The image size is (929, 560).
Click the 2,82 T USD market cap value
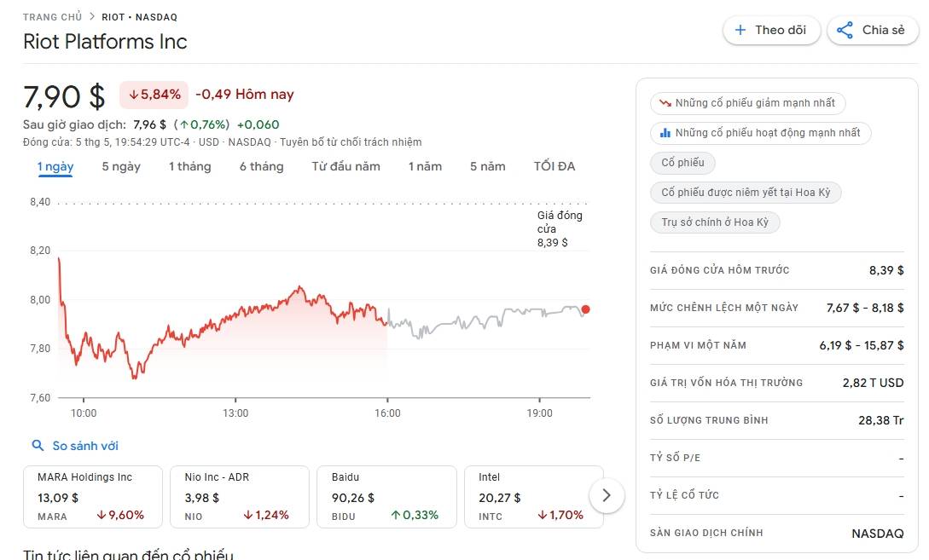(873, 383)
